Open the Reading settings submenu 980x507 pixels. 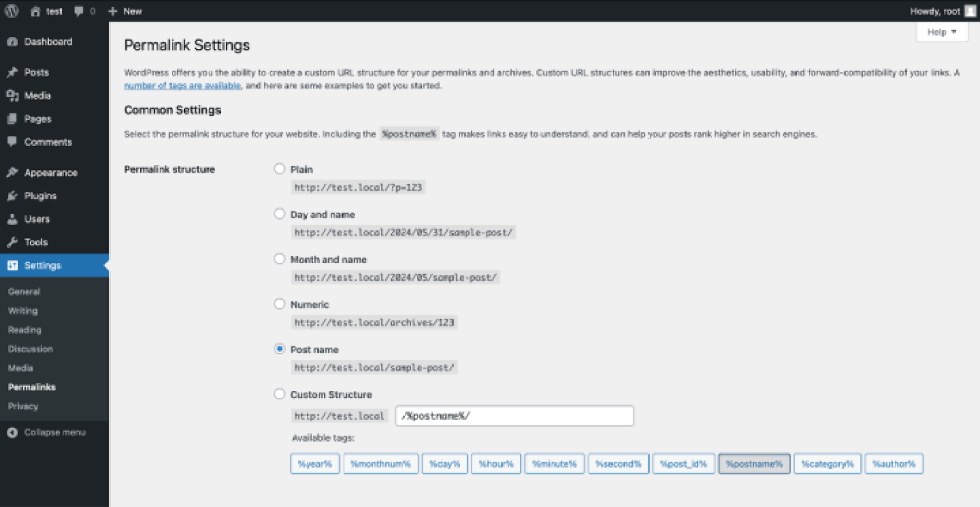pos(24,330)
